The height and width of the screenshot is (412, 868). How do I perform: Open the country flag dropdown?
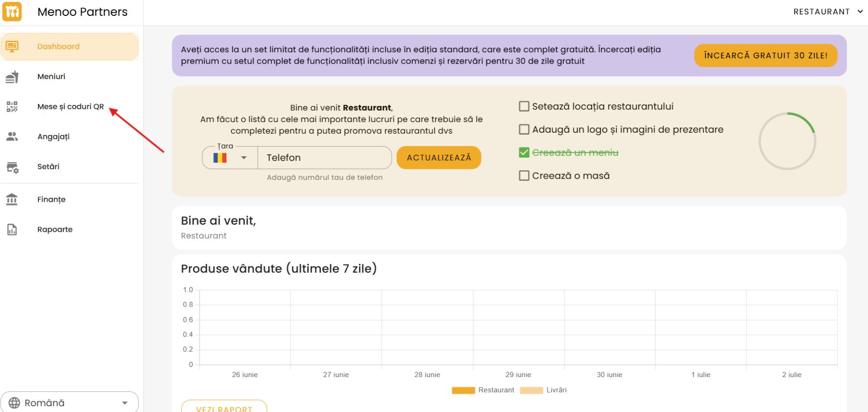click(230, 158)
